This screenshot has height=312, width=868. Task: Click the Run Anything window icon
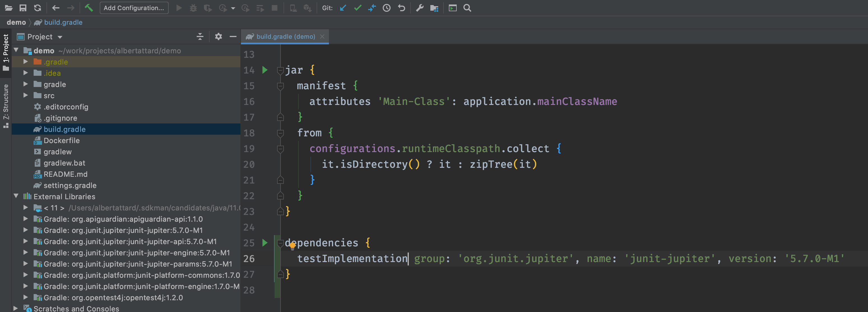452,8
